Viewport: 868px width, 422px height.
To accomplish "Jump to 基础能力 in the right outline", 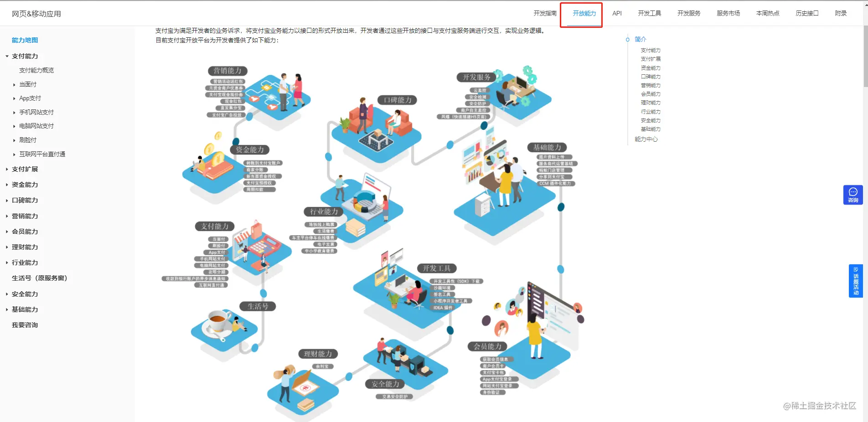I will point(651,129).
